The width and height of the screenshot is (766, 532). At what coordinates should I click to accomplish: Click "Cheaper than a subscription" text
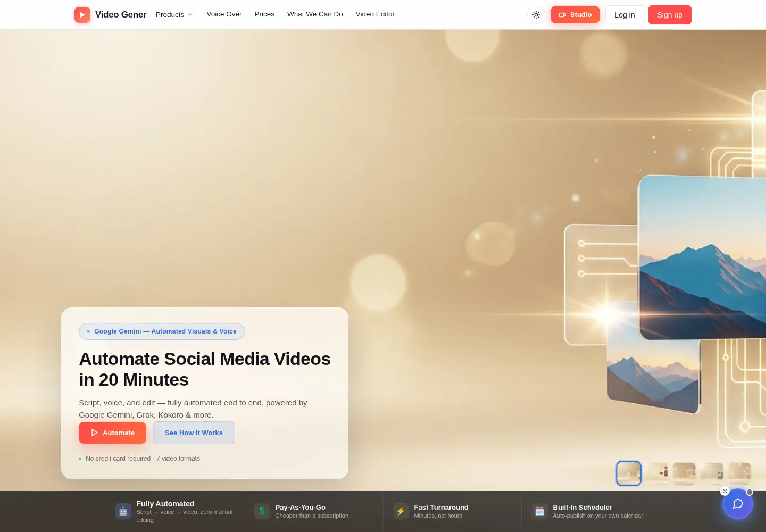[x=312, y=516]
